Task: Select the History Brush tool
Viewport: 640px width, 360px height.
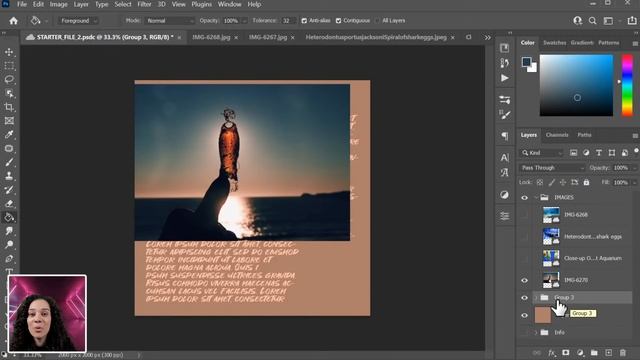Action: [x=9, y=190]
